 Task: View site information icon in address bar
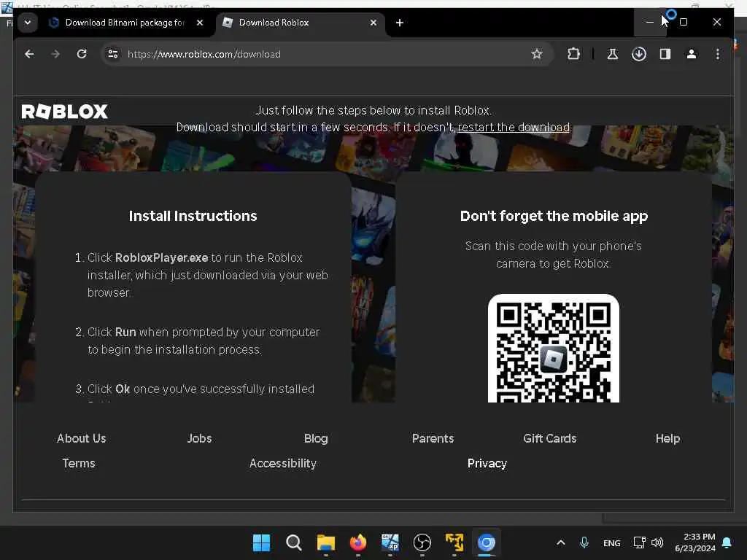[x=113, y=54]
